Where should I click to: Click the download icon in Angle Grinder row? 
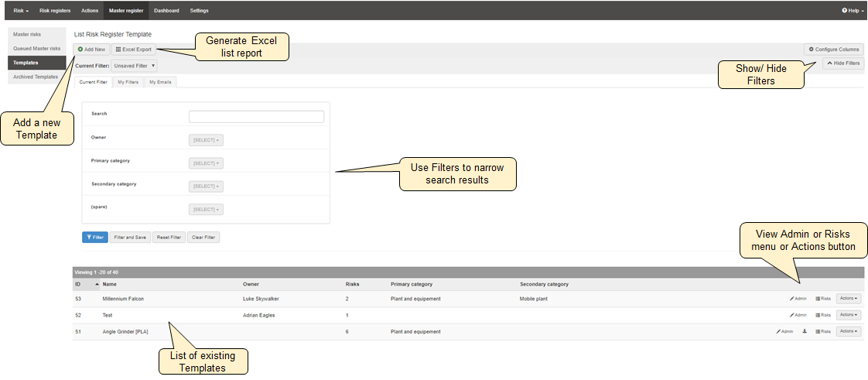tap(805, 331)
